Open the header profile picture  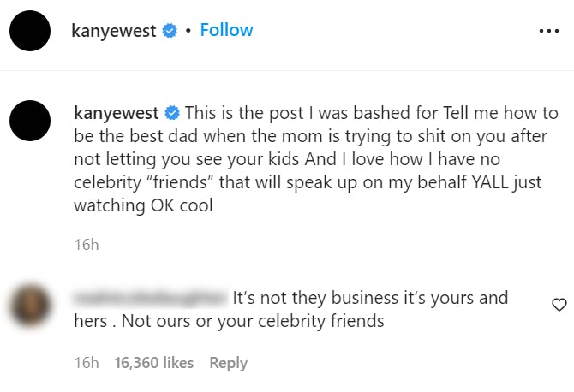coord(31,31)
